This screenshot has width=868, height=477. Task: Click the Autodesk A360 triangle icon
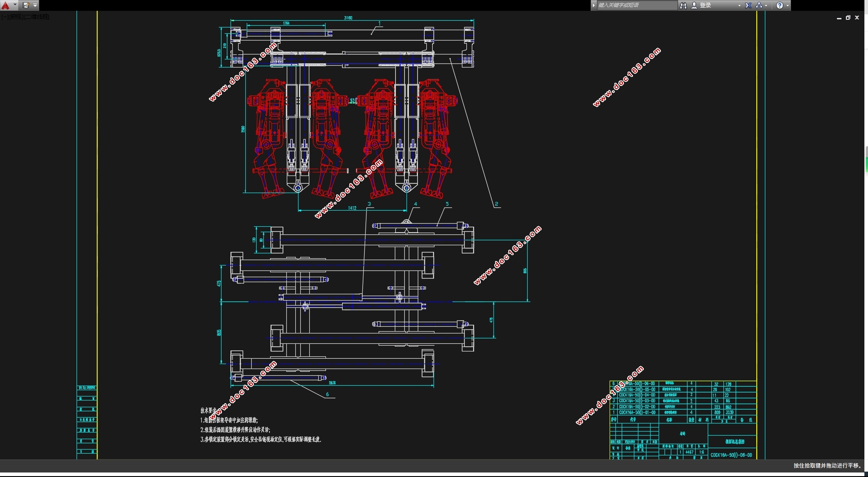click(x=759, y=5)
